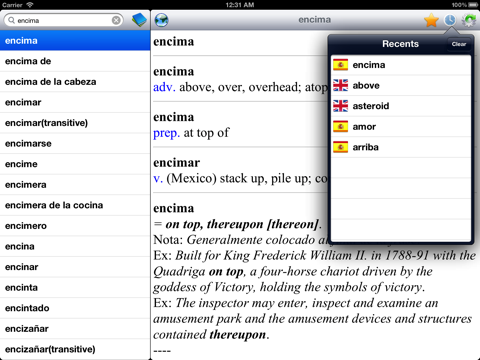Select recent word 'asteroid'
Image resolution: width=480 pixels, height=360 pixels.
point(401,106)
